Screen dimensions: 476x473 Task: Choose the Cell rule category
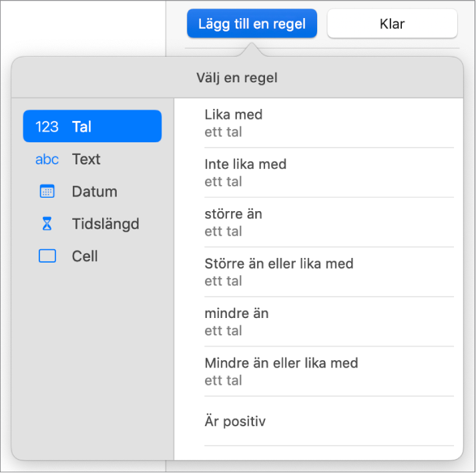[85, 257]
